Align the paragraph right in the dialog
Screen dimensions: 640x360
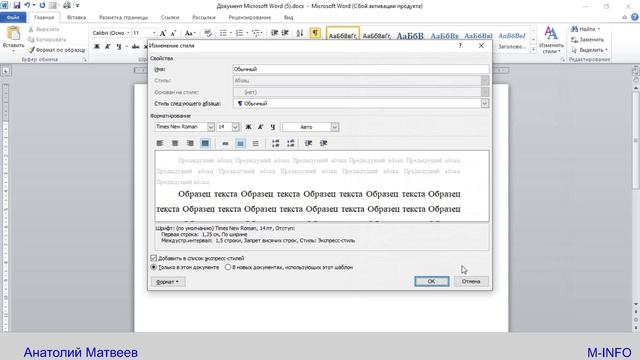point(190,143)
